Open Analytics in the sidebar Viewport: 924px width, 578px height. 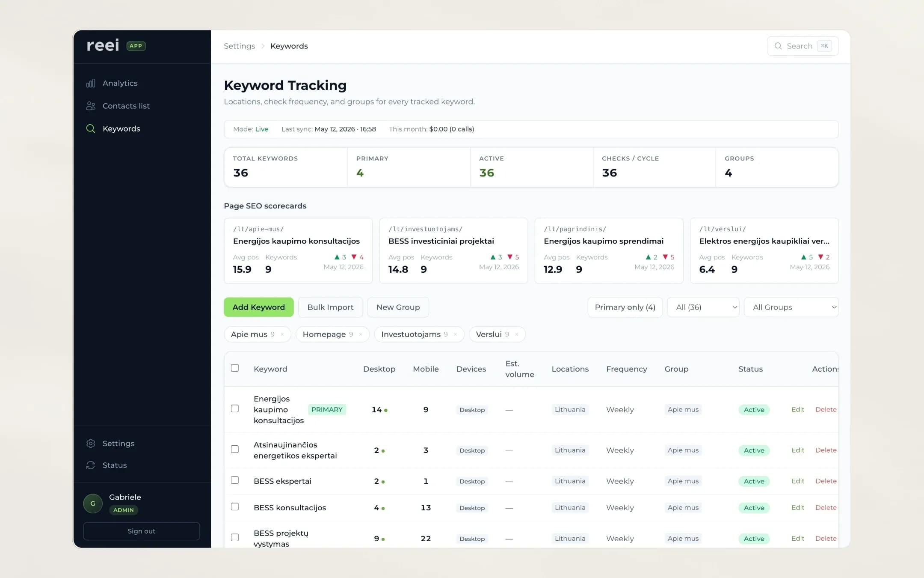click(x=120, y=83)
